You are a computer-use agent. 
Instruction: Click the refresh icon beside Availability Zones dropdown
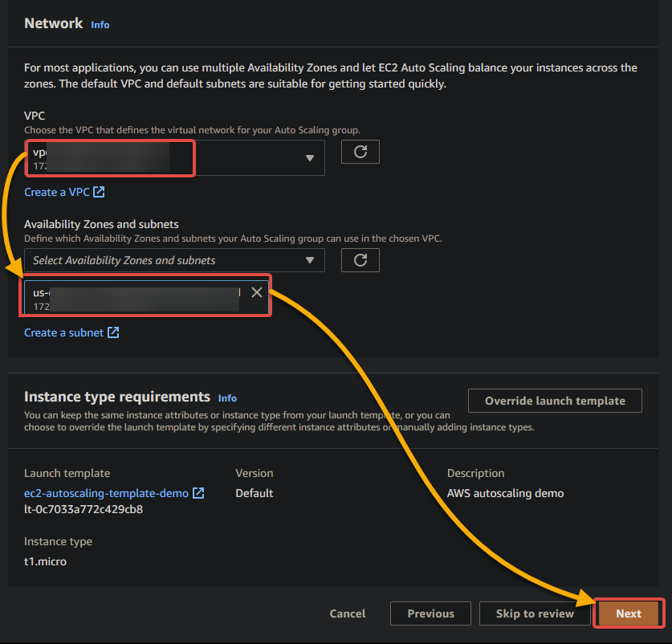(360, 260)
